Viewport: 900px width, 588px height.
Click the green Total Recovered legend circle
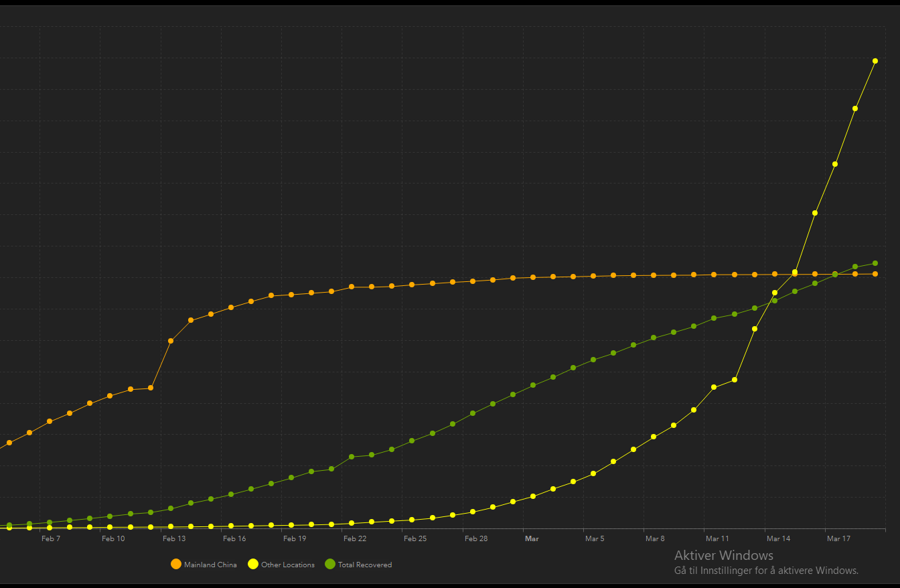click(329, 565)
